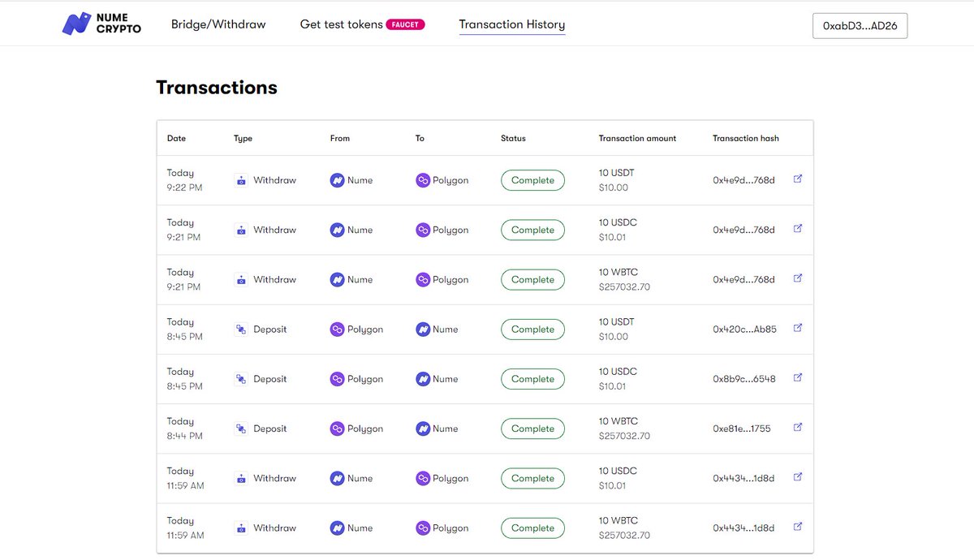Click Deposit type icon in 10 USDT 8:45 PM row
The image size is (974, 560).
pos(241,330)
